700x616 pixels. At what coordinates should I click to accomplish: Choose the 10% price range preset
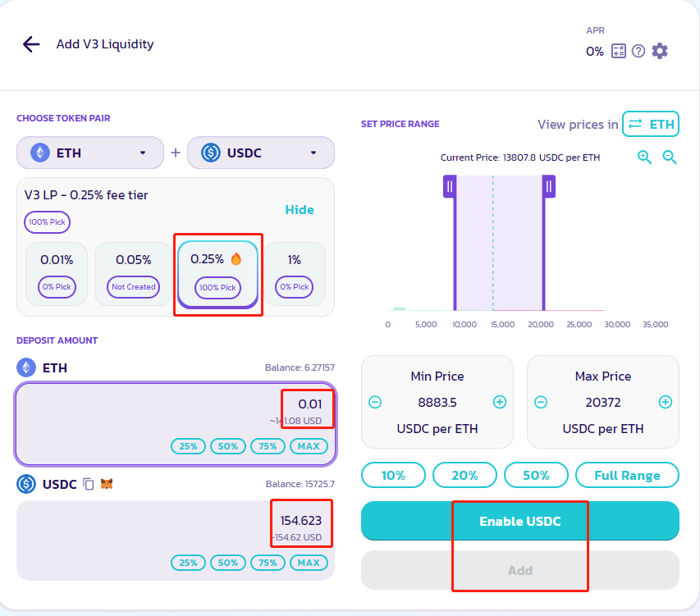pyautogui.click(x=394, y=475)
